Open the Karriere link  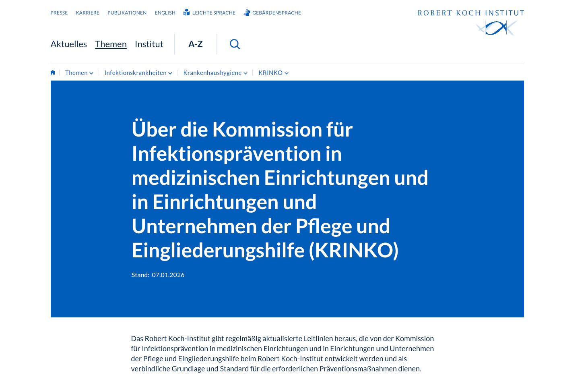[x=88, y=13]
